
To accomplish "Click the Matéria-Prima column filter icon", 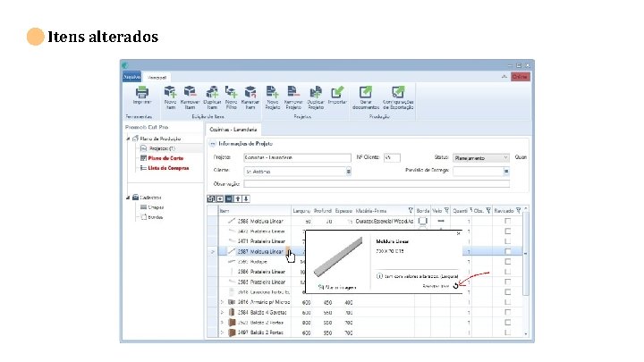I will (x=411, y=211).
